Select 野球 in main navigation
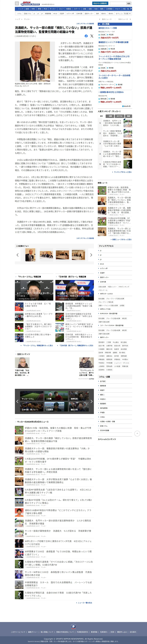The image size is (147, 644). tap(39, 9)
